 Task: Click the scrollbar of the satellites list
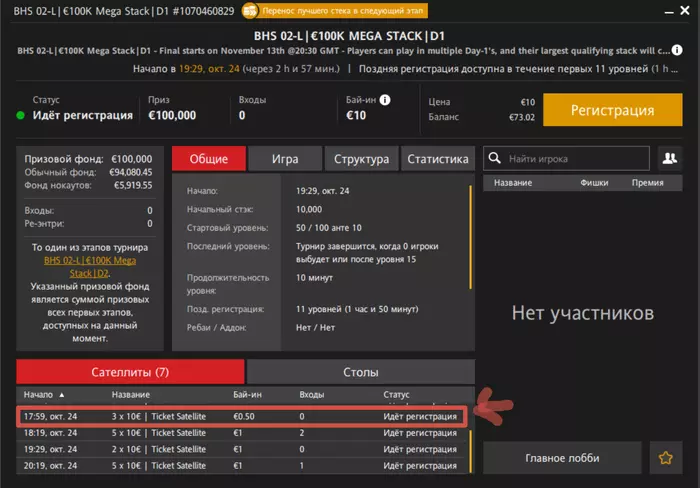(x=470, y=451)
